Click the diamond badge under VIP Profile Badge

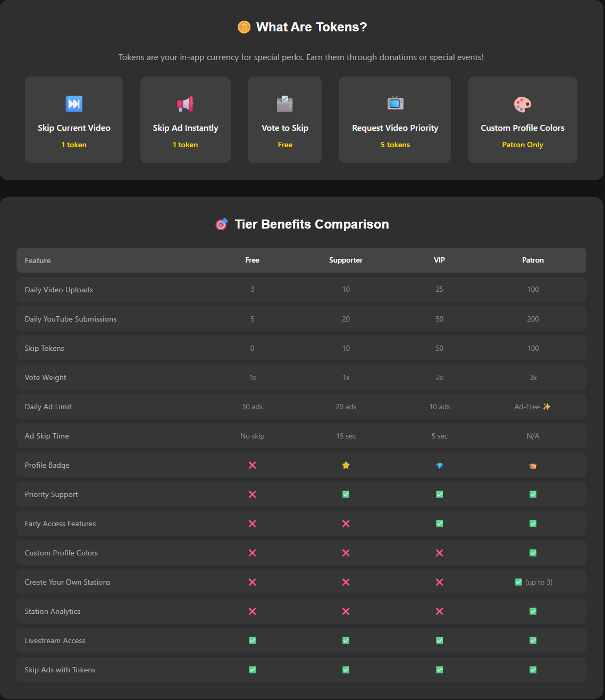coord(440,465)
